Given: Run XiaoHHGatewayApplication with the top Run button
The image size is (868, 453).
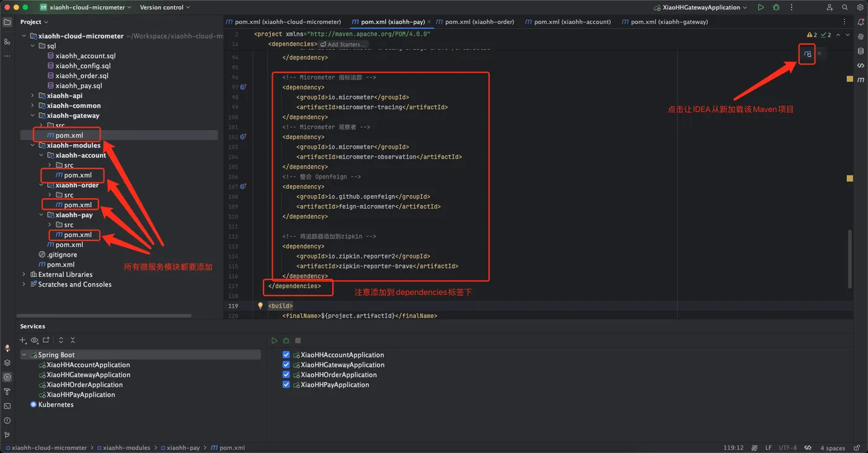Looking at the screenshot, I should [761, 7].
